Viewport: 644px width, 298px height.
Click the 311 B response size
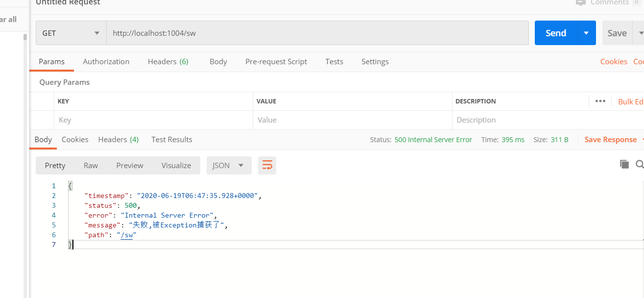point(559,140)
